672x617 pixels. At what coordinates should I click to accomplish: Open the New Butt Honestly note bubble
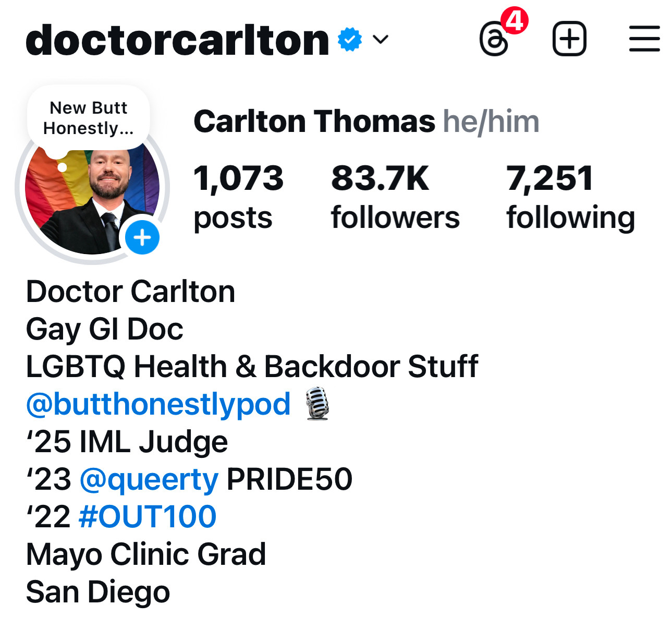[x=89, y=118]
